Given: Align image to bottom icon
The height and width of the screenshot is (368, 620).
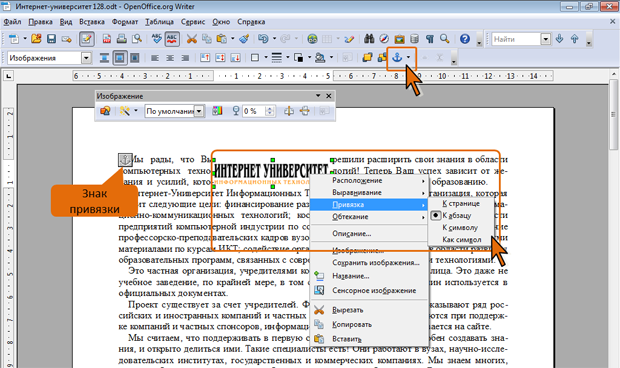Looking at the screenshot, I should click(x=235, y=58).
